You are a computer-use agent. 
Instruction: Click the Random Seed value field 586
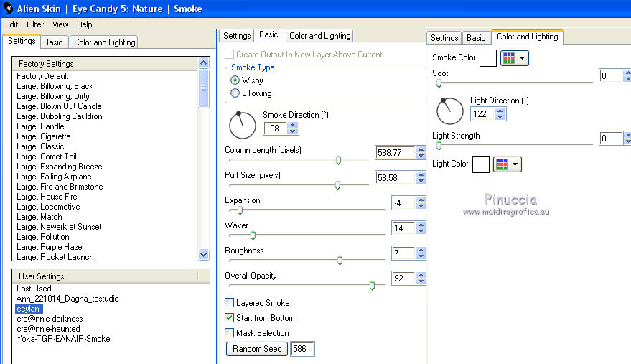(302, 349)
